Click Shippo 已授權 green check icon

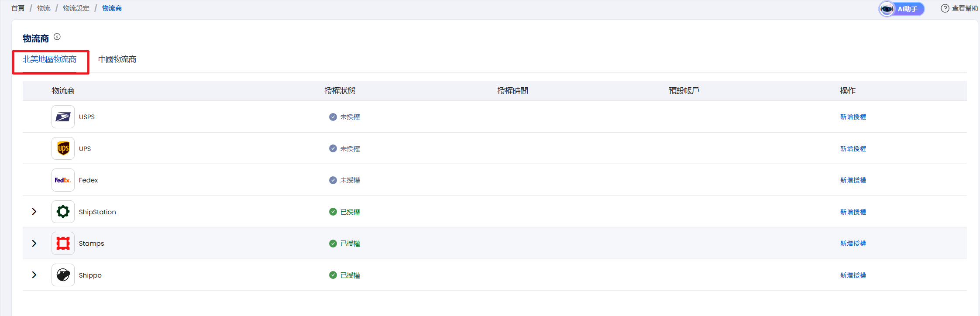pos(333,275)
